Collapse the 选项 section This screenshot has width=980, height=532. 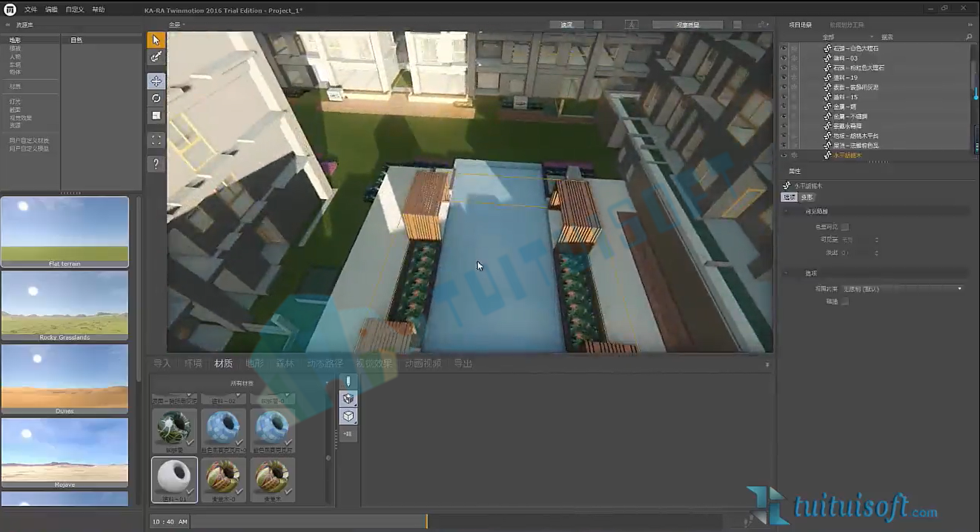click(x=787, y=273)
